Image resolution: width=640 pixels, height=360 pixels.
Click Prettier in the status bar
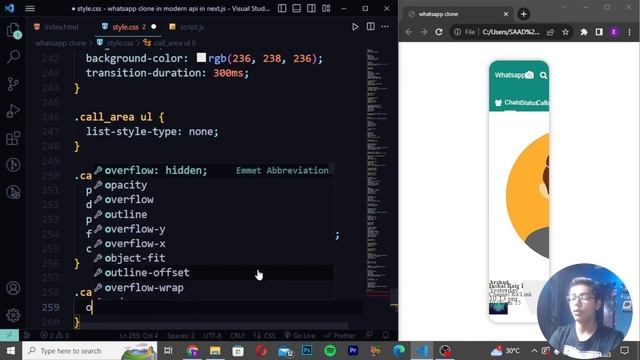click(x=341, y=336)
